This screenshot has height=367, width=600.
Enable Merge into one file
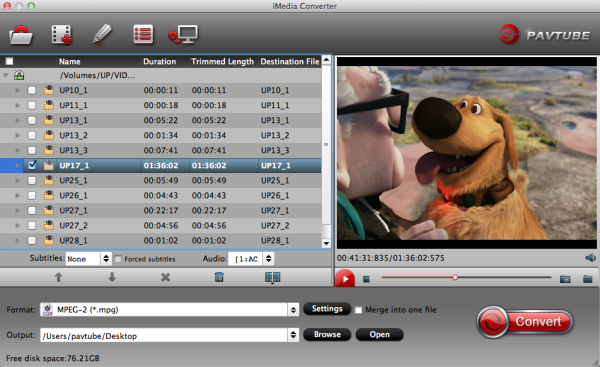tap(358, 310)
